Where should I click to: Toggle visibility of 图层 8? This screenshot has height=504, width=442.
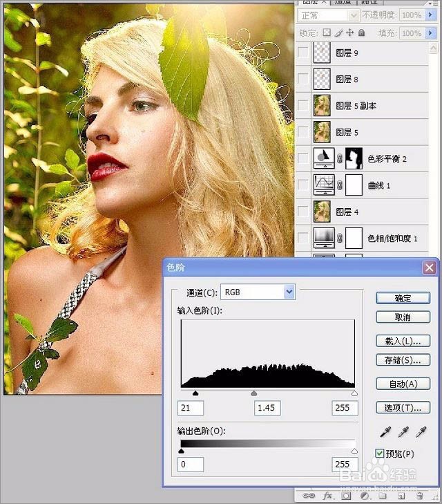click(302, 79)
